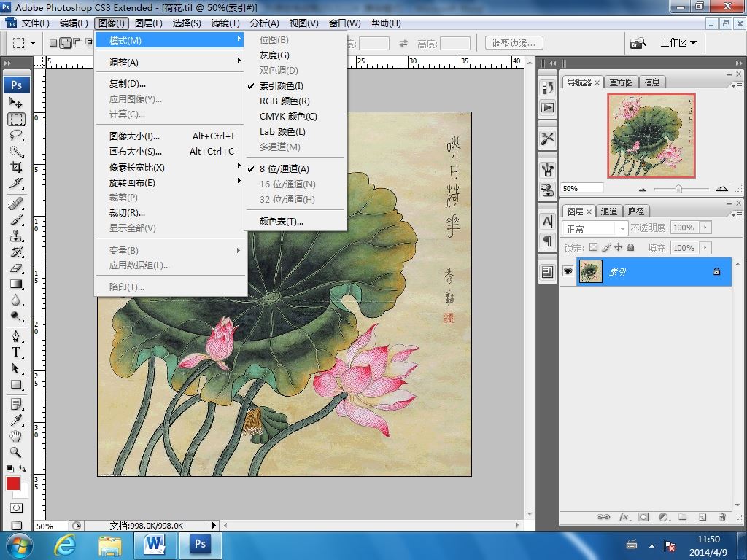Image resolution: width=747 pixels, height=560 pixels.
Task: Expand the 调整 submenu
Action: (x=171, y=63)
